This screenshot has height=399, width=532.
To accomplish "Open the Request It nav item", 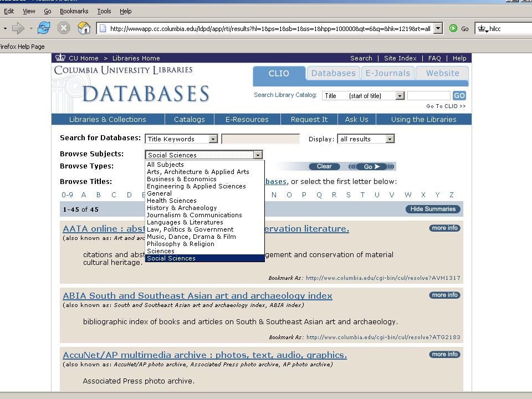I will click(x=309, y=120).
